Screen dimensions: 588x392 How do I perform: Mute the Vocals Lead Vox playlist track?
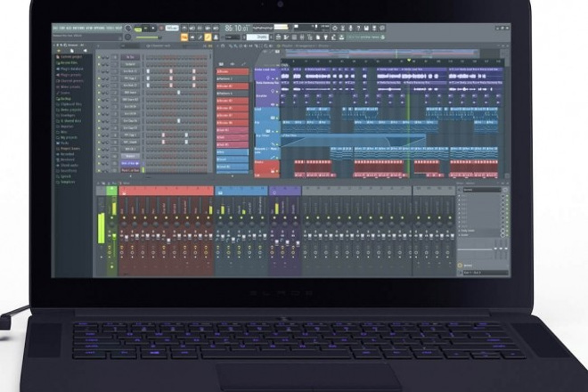(x=277, y=78)
